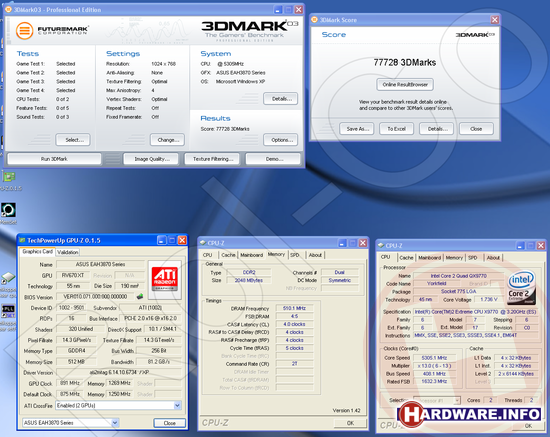This screenshot has width=550, height=437.
Task: Open the ATI CrossFire dropdown in GPU-Z
Action: (177, 405)
